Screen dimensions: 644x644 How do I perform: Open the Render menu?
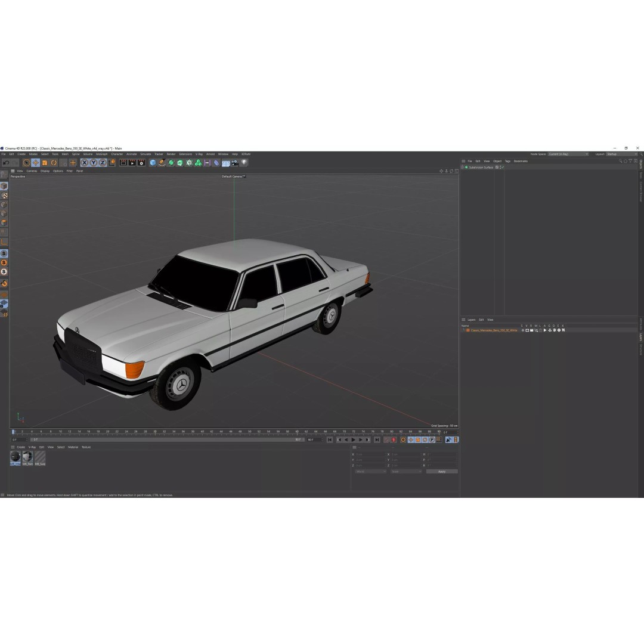[171, 154]
